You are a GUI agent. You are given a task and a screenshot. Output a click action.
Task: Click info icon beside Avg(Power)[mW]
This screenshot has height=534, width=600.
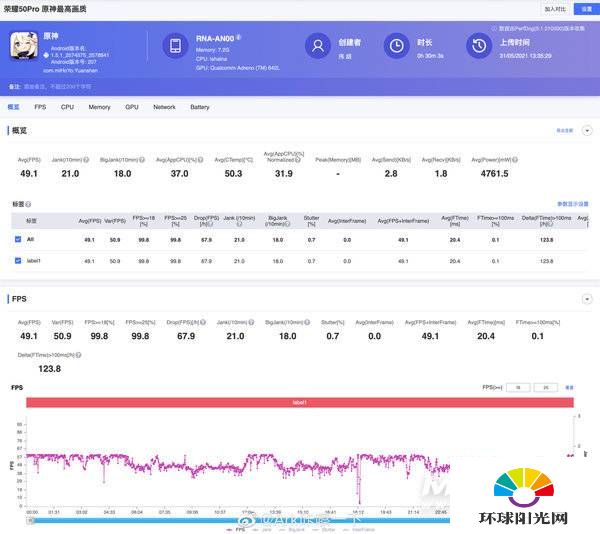click(x=515, y=160)
